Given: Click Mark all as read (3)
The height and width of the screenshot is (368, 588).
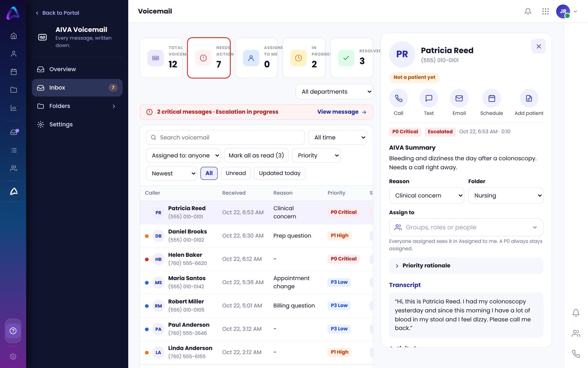Looking at the screenshot, I should click(256, 155).
